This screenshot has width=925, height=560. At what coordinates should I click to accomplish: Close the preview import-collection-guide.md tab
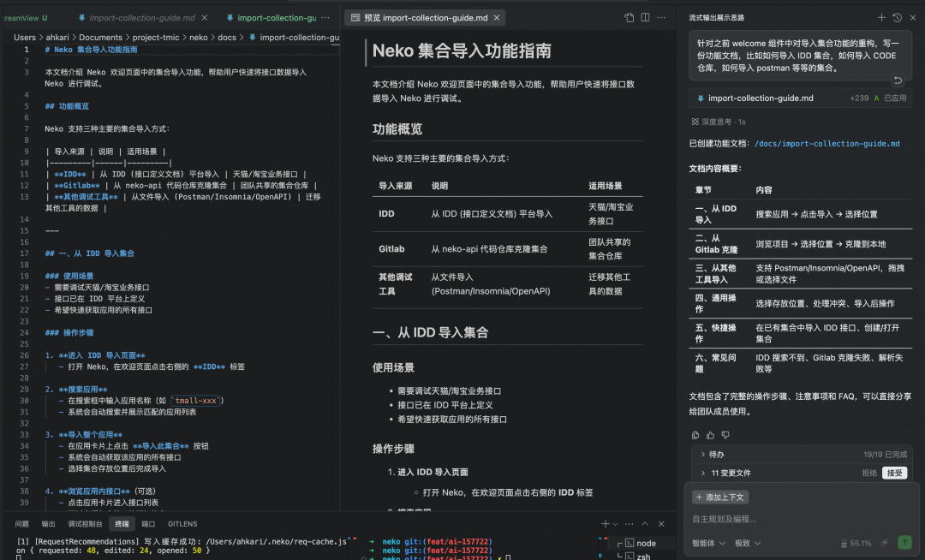click(497, 18)
